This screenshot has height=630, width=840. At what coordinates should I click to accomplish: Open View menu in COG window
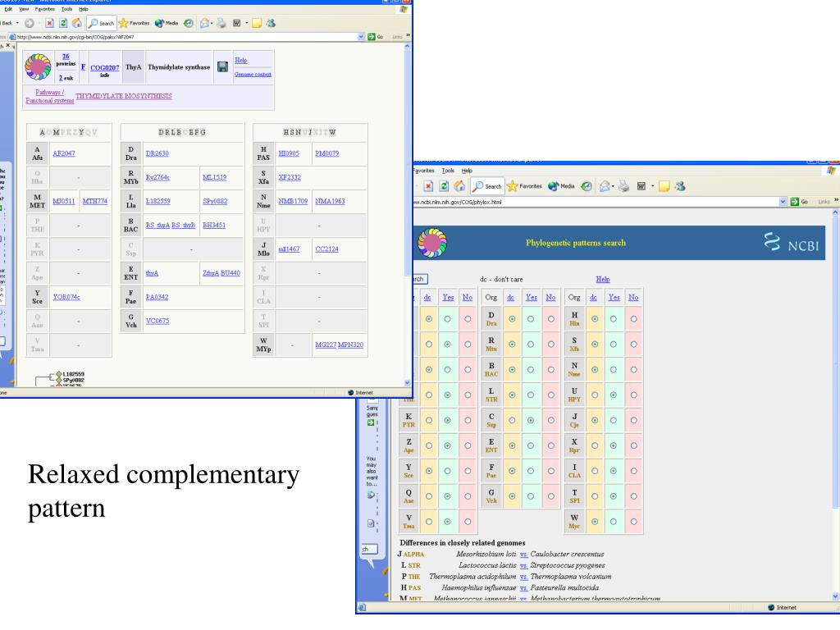(x=24, y=8)
